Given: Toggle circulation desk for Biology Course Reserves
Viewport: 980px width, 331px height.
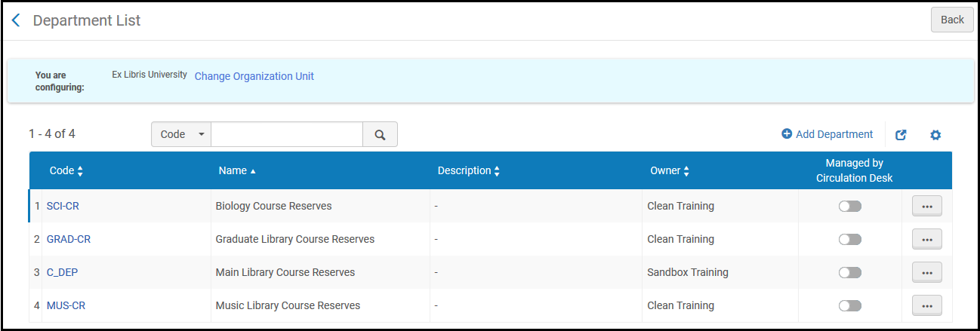Looking at the screenshot, I should tap(849, 206).
